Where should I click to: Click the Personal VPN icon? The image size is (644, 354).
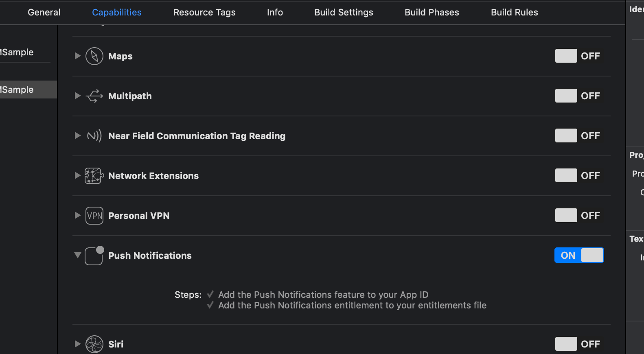(94, 216)
